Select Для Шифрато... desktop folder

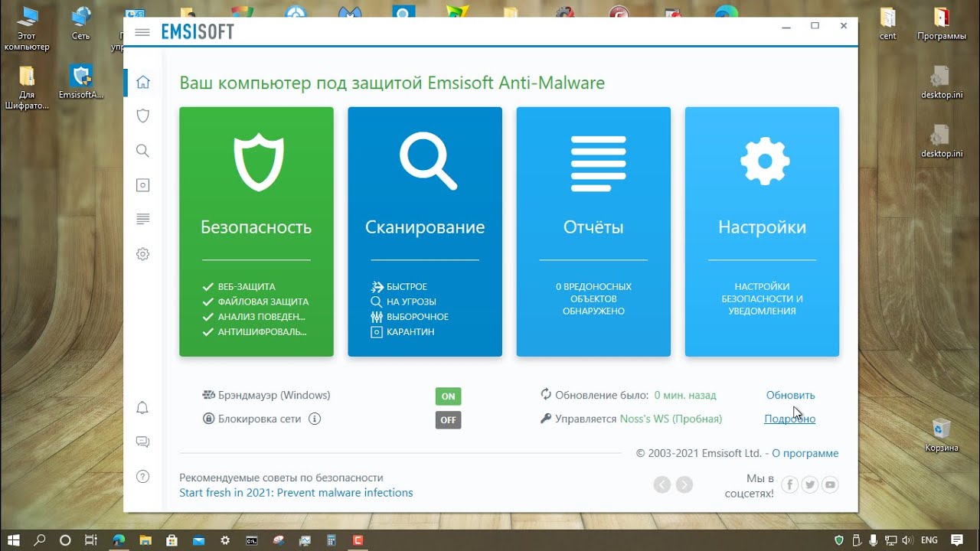tap(27, 87)
